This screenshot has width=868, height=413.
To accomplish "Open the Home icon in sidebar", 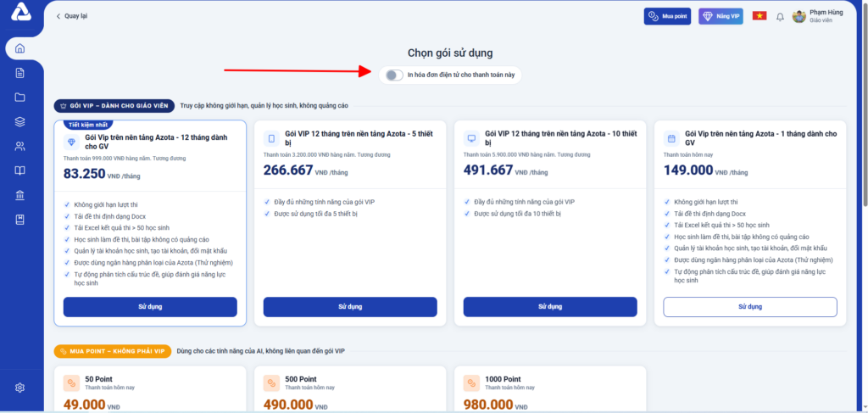I will (x=20, y=48).
